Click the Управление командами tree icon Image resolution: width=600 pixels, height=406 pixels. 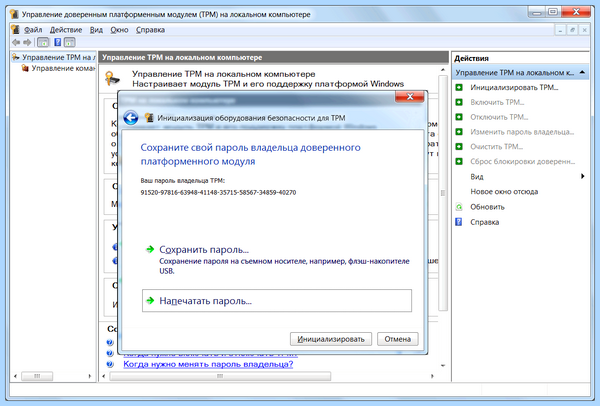click(25, 68)
